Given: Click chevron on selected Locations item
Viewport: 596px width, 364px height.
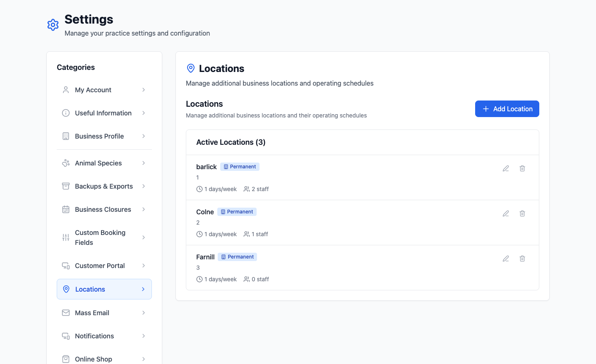Looking at the screenshot, I should (x=143, y=289).
